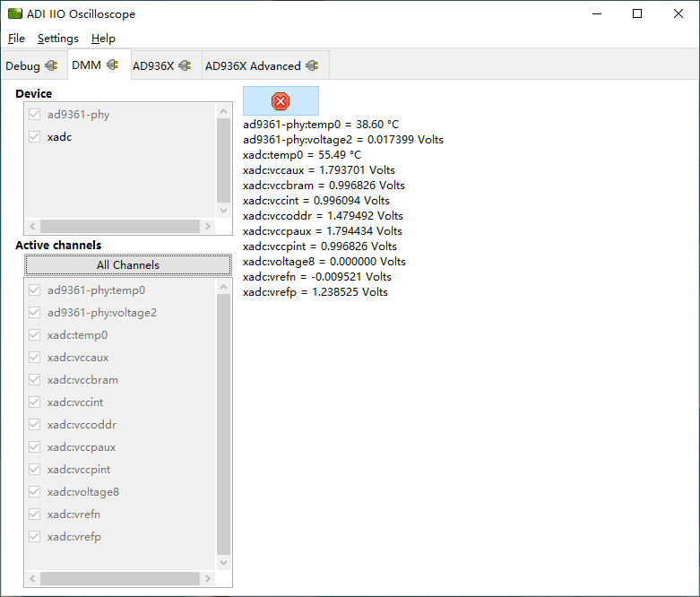Click reading 'xadc:vccpint = 0.996826 Volts'
The height and width of the screenshot is (597, 700).
pyautogui.click(x=320, y=246)
